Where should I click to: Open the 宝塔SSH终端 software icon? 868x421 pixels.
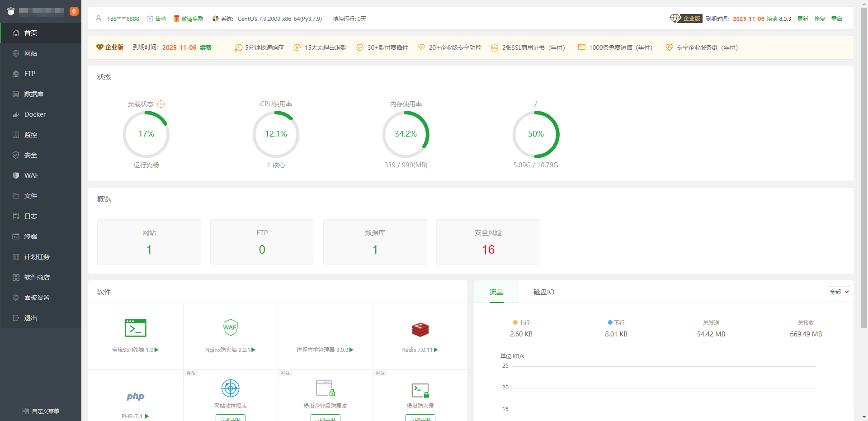coord(136,328)
